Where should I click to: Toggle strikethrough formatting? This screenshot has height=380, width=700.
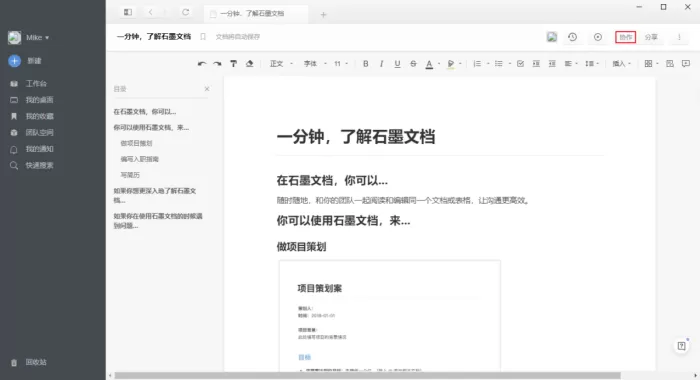[413, 64]
